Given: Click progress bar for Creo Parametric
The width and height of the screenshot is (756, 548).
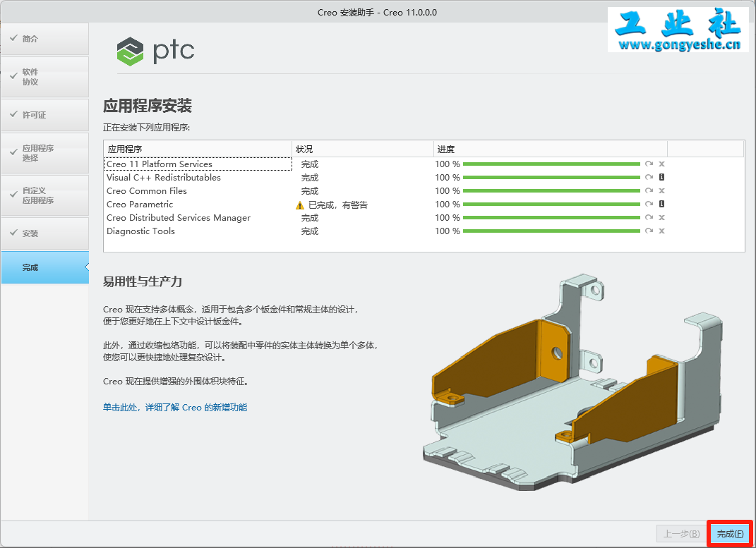Looking at the screenshot, I should click(x=551, y=205).
